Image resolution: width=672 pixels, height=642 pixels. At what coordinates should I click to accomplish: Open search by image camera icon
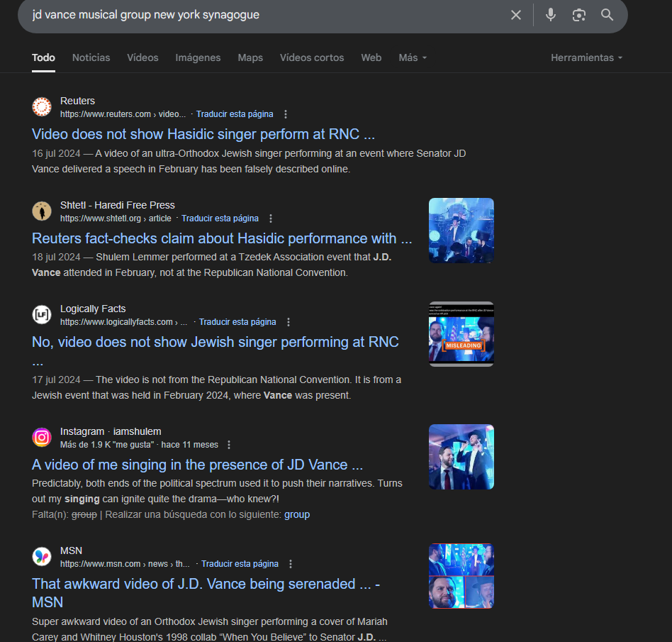coord(579,15)
